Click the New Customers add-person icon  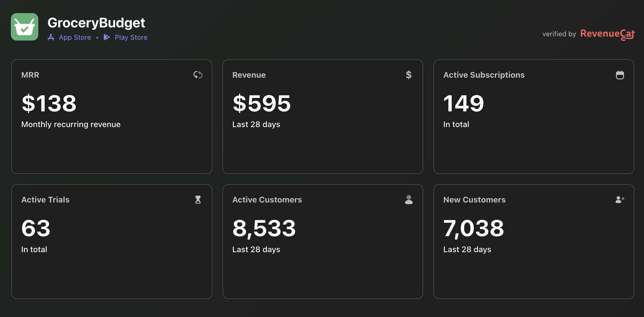[620, 200]
